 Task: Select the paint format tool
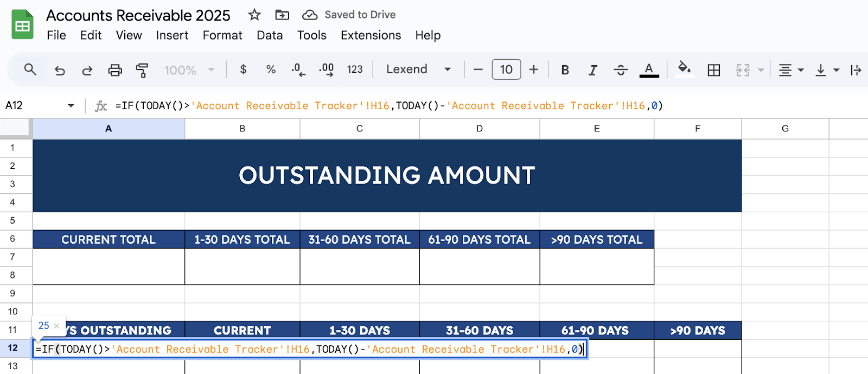(x=142, y=70)
